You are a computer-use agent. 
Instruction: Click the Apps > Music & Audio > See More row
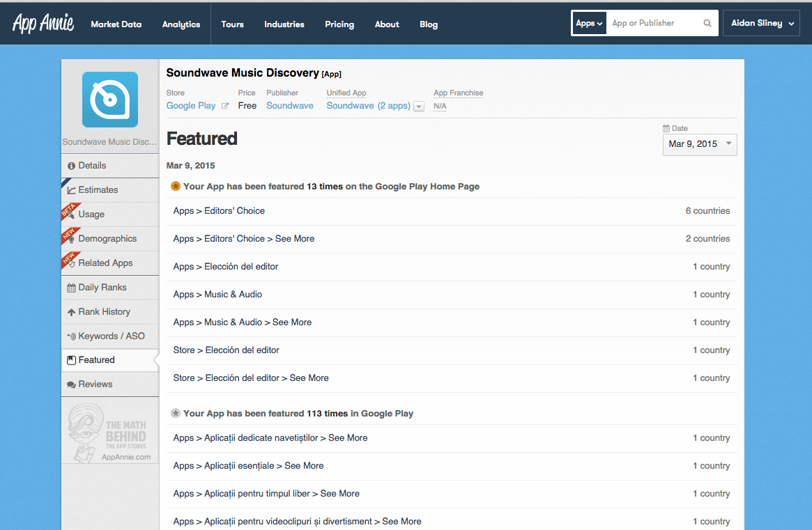[452, 323]
